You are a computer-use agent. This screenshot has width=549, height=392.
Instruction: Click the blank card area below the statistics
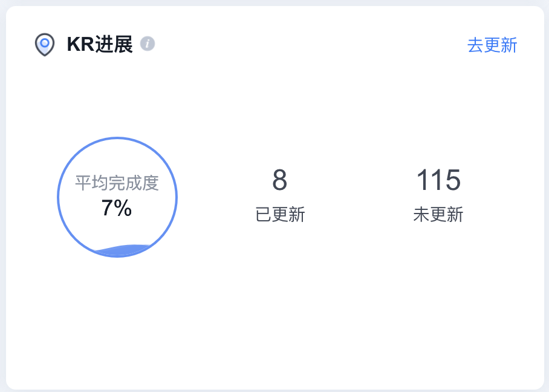pos(275,315)
